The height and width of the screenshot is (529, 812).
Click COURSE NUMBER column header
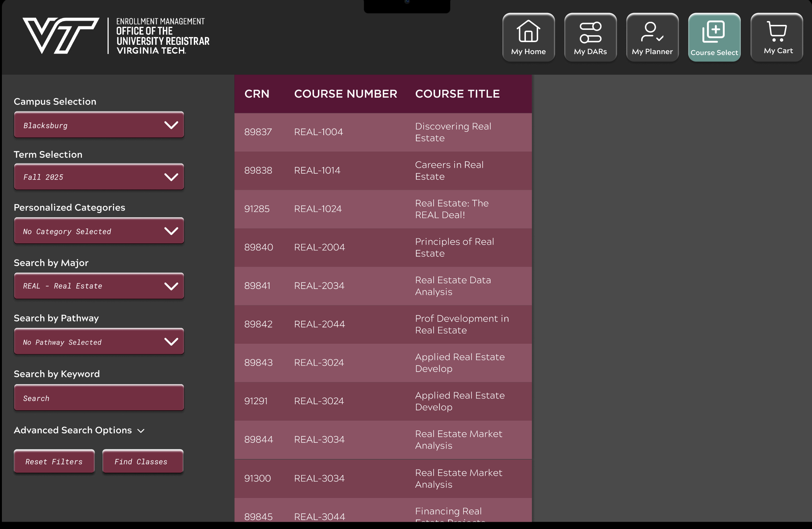click(x=345, y=94)
